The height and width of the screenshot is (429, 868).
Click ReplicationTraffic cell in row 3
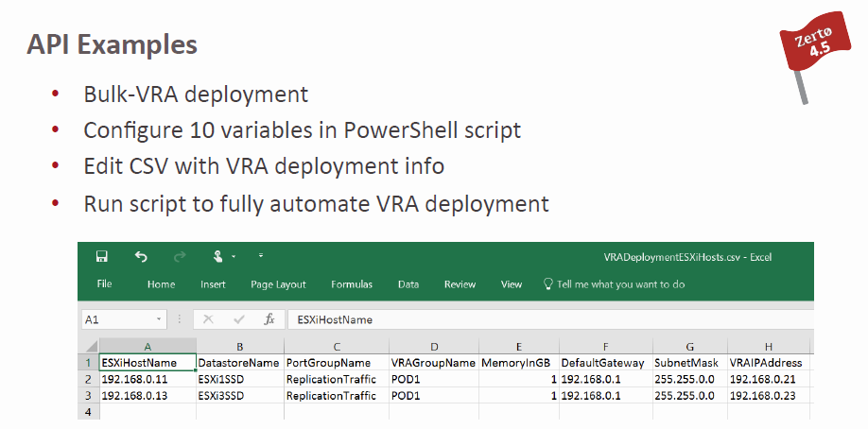(337, 396)
